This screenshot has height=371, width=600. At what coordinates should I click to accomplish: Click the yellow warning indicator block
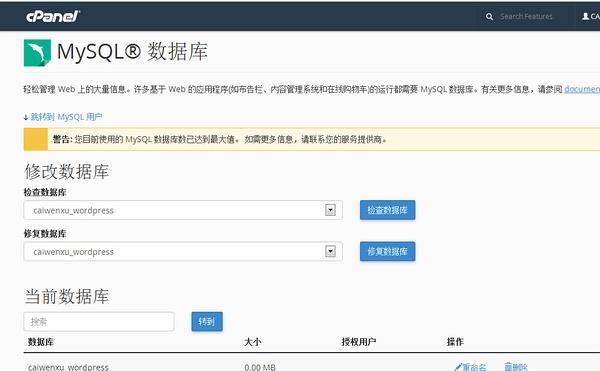pyautogui.click(x=36, y=139)
